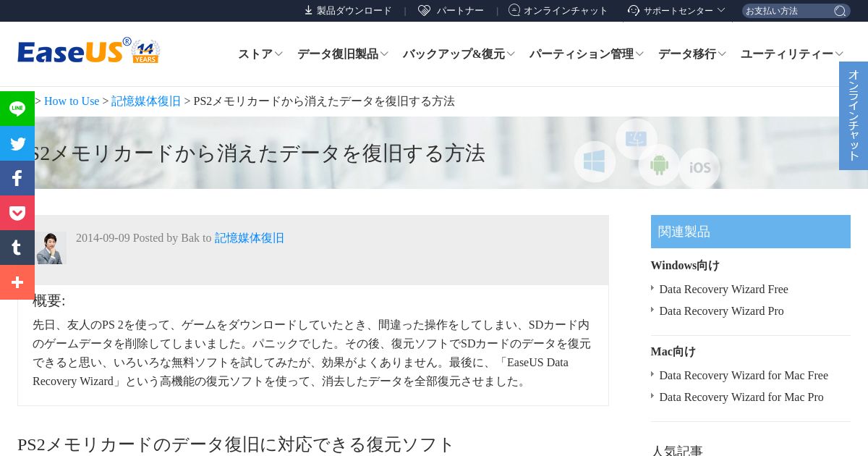Open Data Recovery Wizard Free link
Image resolution: width=868 pixels, height=456 pixels.
(723, 290)
